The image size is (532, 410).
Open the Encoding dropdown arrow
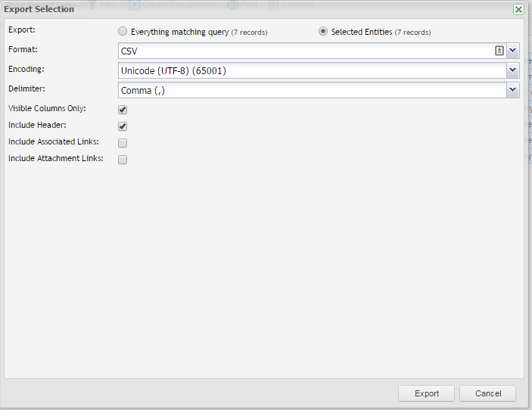tap(513, 70)
